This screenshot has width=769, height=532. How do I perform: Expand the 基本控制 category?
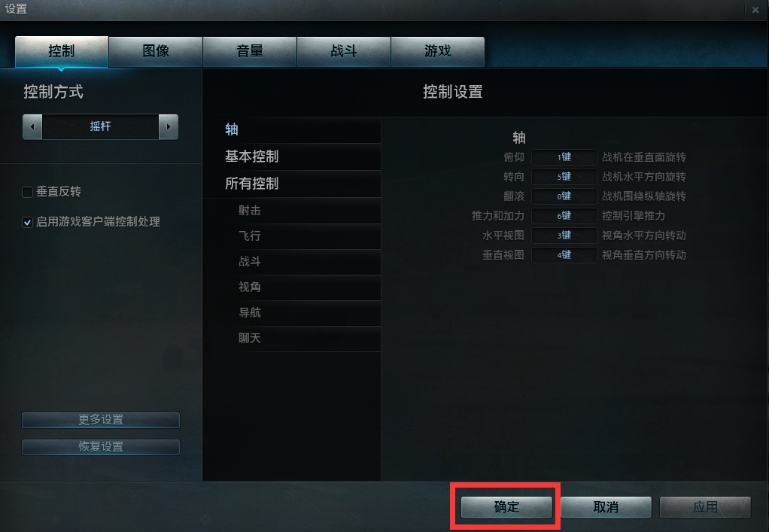click(292, 157)
